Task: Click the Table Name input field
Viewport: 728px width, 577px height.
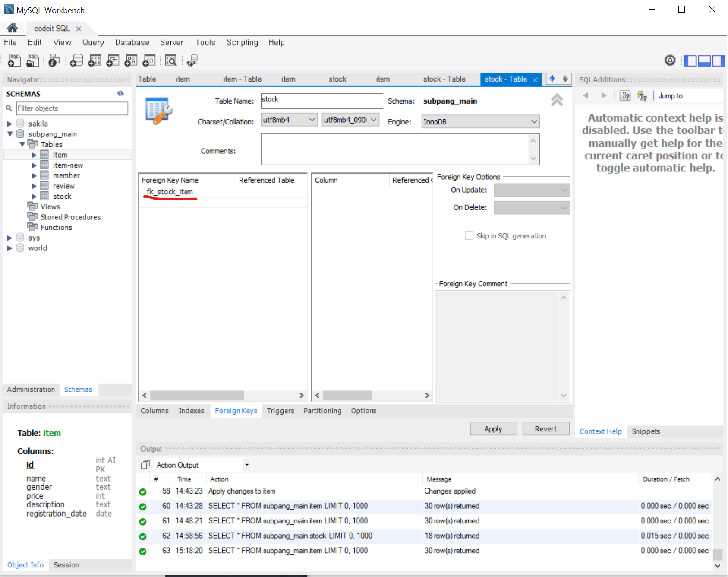Action: pos(322,101)
